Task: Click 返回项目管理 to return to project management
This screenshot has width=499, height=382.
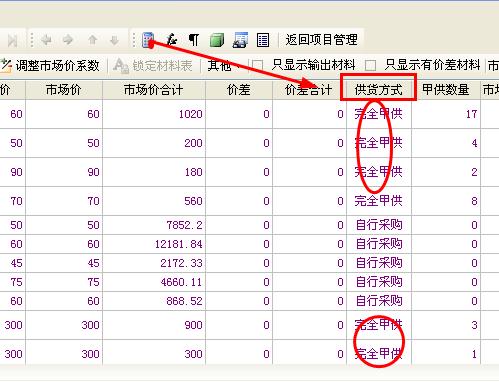Action: click(x=321, y=40)
